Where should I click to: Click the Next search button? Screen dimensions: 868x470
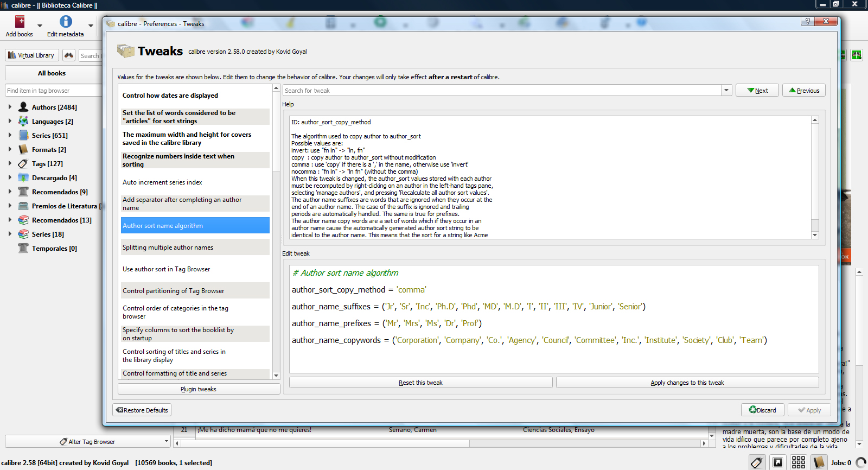pos(757,91)
